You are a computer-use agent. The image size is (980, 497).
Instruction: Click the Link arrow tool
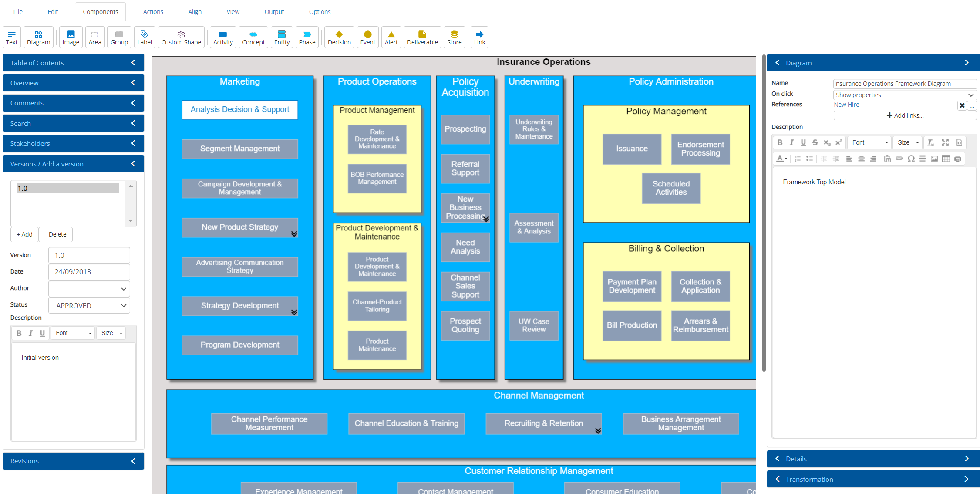tap(479, 37)
